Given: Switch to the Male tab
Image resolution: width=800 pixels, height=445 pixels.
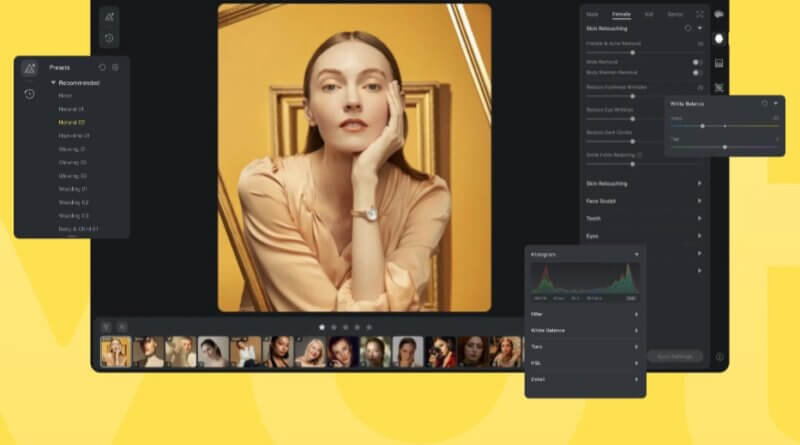Looking at the screenshot, I should click(592, 14).
